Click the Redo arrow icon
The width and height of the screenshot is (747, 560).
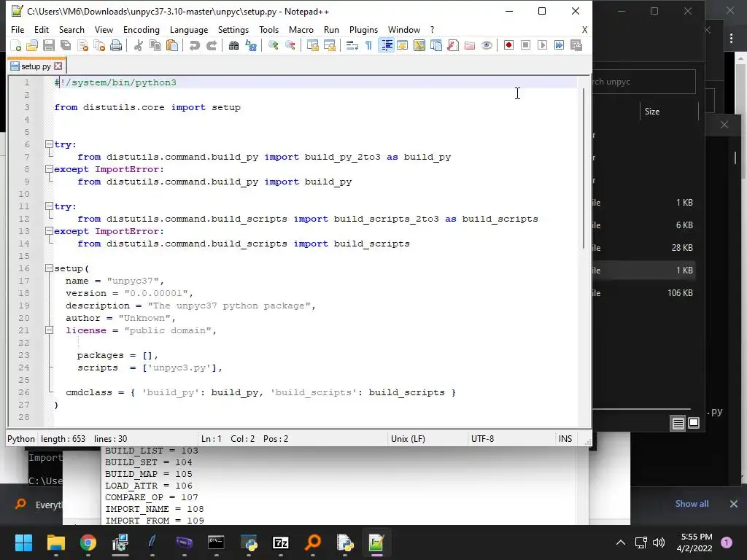211,45
